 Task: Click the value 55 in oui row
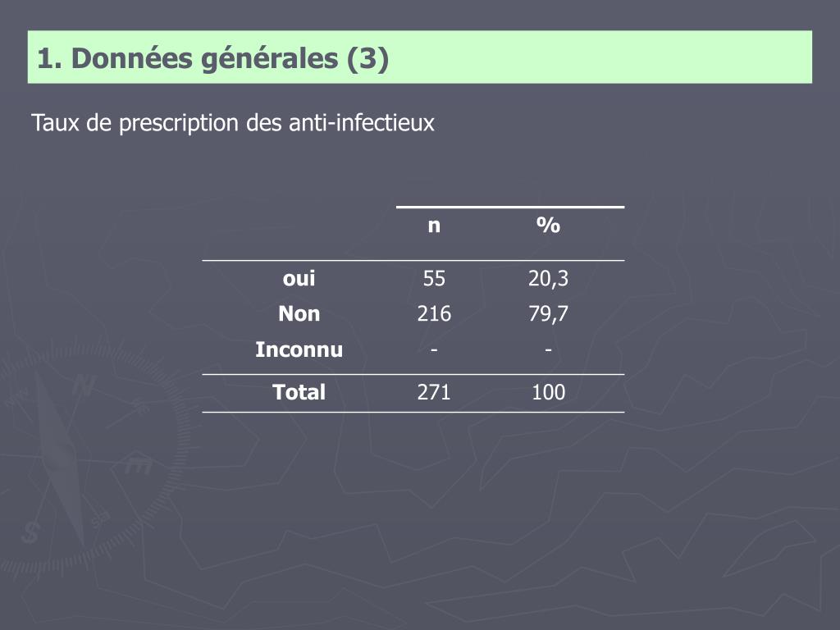[x=434, y=279]
